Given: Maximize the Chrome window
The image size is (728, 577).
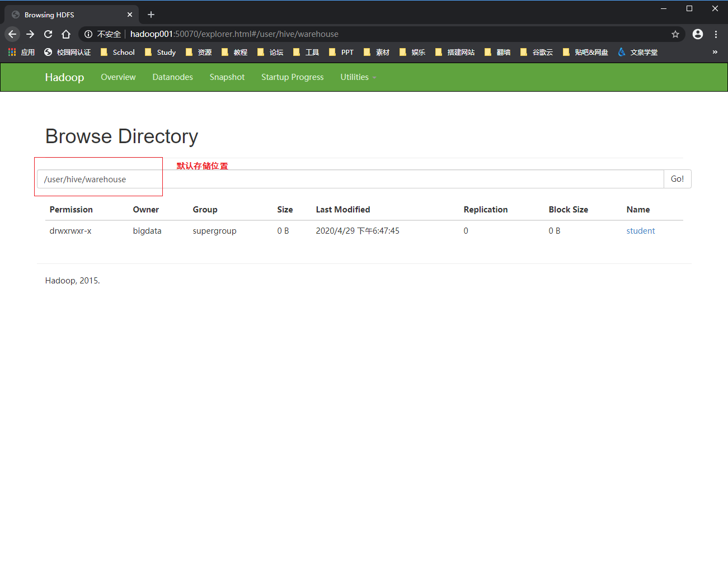Looking at the screenshot, I should 689,8.
